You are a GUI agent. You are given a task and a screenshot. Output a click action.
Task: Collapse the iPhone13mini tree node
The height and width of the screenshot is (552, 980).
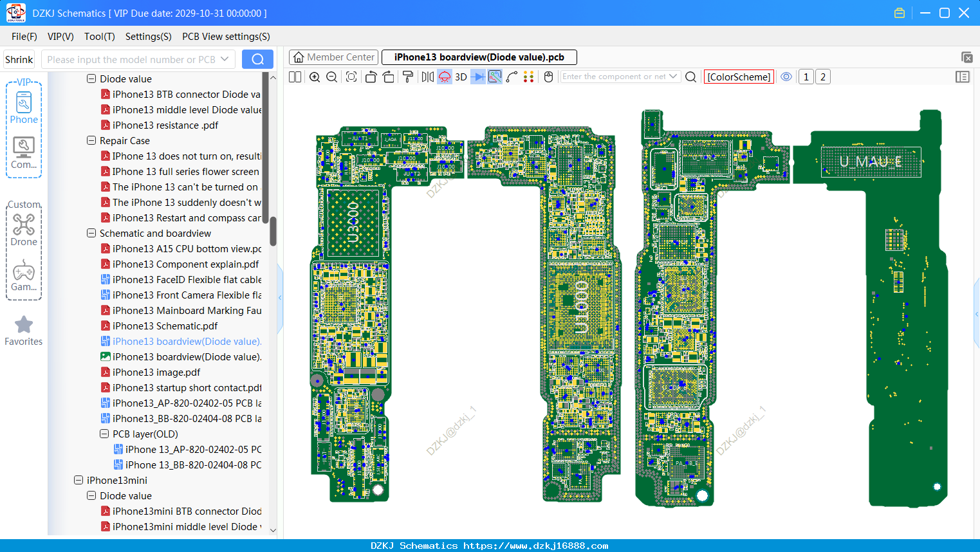(79, 480)
